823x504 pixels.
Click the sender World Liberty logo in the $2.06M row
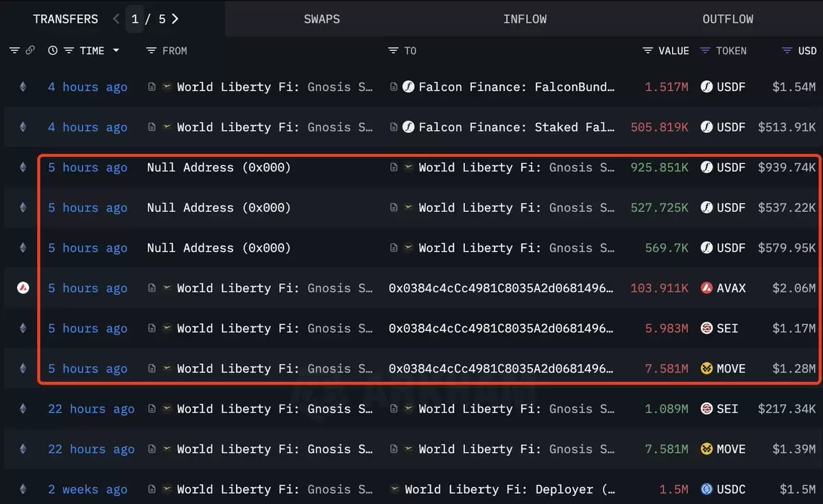167,289
